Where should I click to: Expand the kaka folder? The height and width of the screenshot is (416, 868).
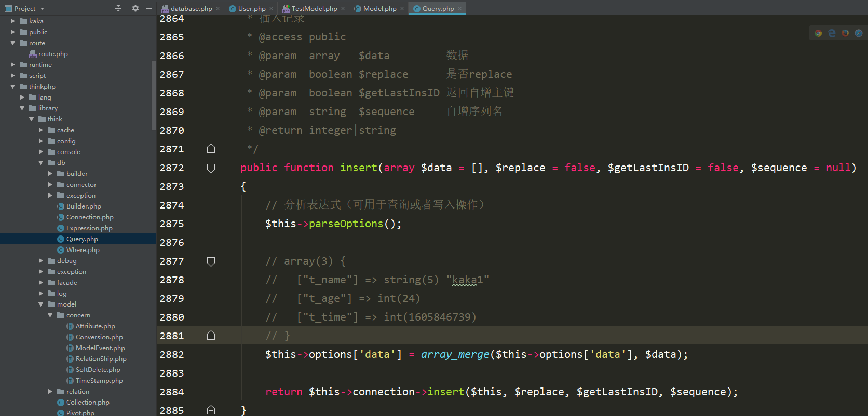click(13, 21)
